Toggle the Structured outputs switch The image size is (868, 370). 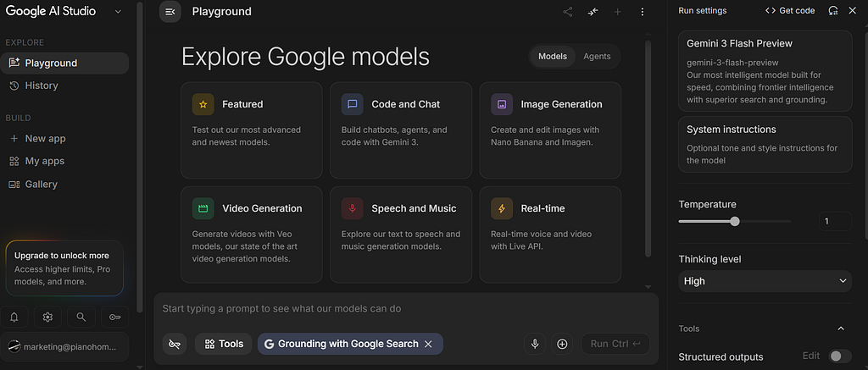(840, 356)
